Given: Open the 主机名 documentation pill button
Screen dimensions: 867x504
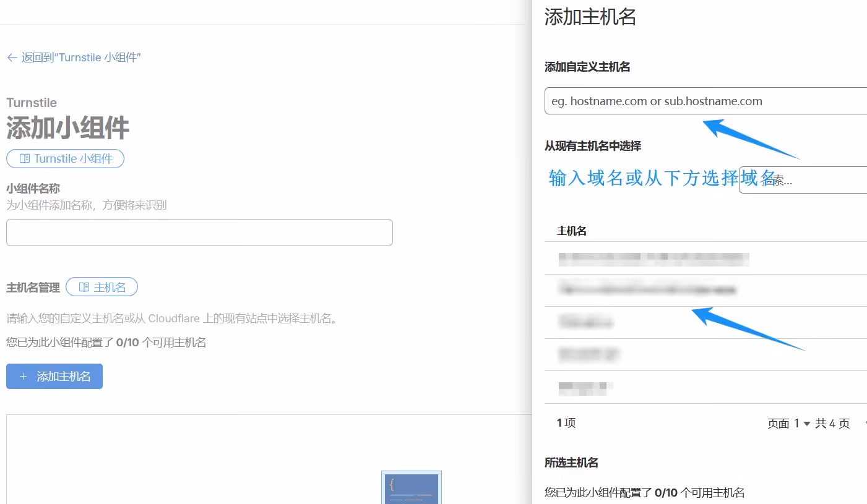Looking at the screenshot, I should click(x=102, y=288).
